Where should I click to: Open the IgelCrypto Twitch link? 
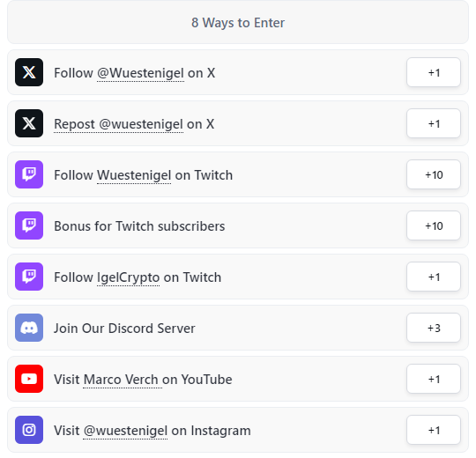tap(128, 277)
